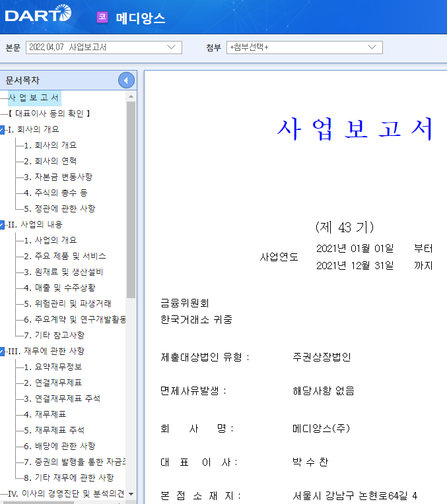Collapse the I. 회사의 개요 tree node
Screen dimensions: 447x504
(x=2, y=130)
